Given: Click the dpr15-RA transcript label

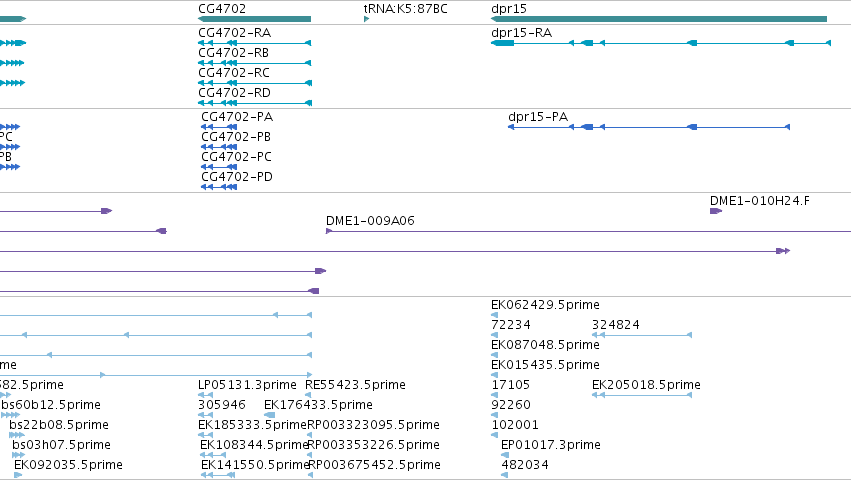Looking at the screenshot, I should [x=522, y=33].
